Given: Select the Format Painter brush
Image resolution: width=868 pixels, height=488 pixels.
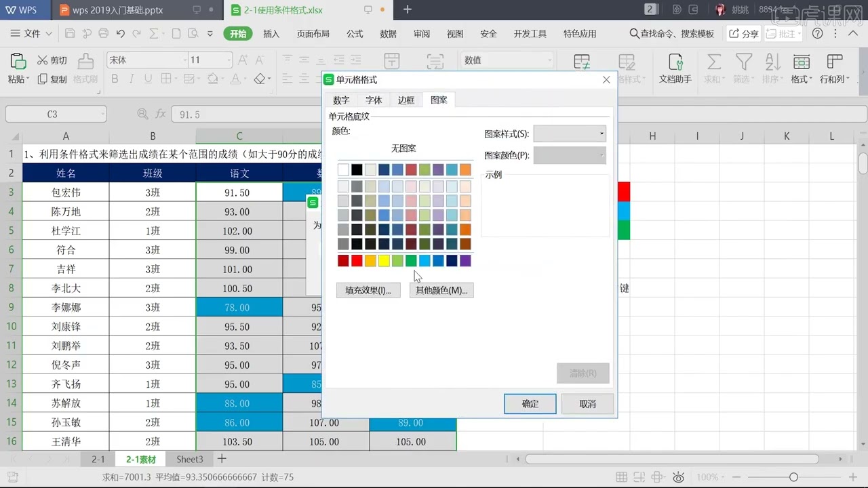Looking at the screenshot, I should click(x=85, y=62).
